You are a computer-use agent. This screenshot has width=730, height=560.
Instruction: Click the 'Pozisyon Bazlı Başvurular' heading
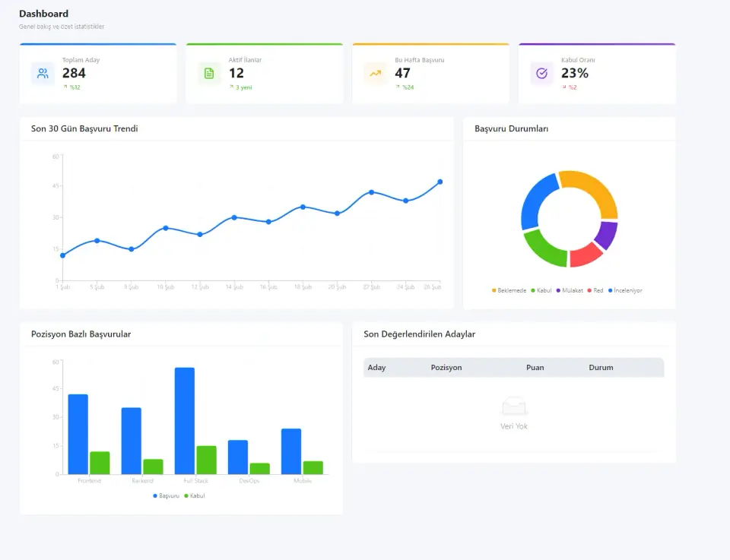pyautogui.click(x=81, y=334)
